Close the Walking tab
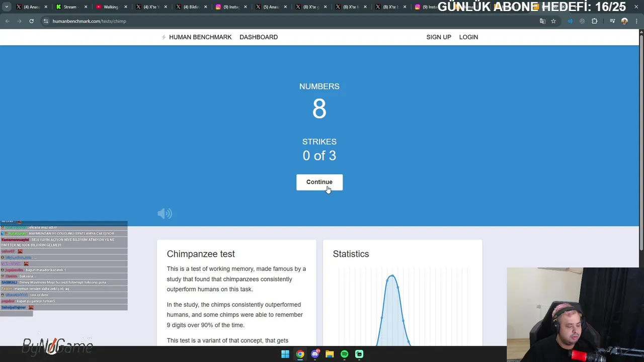This screenshot has width=644, height=362. 126,7
